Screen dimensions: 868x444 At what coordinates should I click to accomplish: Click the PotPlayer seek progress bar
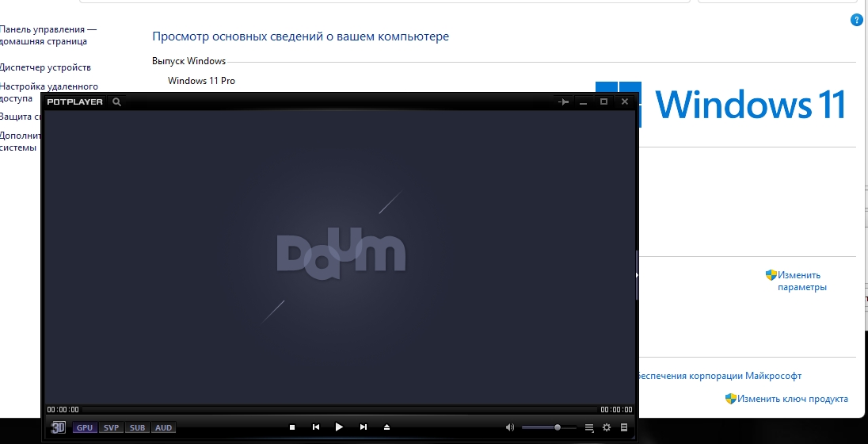pyautogui.click(x=339, y=410)
